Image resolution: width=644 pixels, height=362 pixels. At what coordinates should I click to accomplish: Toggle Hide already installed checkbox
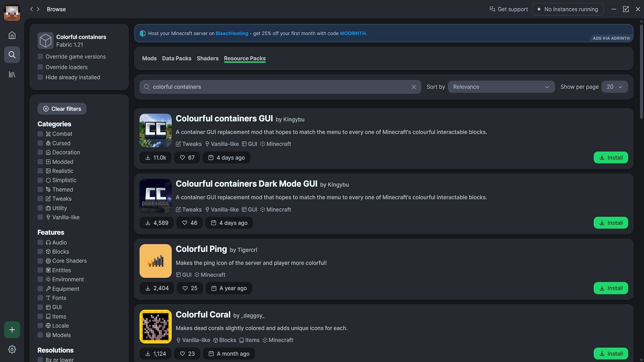tap(40, 77)
